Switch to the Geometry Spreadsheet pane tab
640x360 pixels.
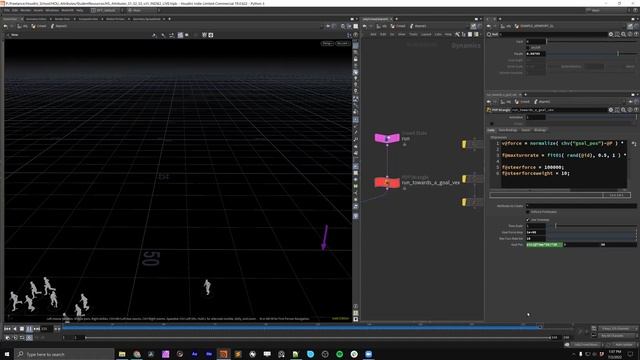147,19
